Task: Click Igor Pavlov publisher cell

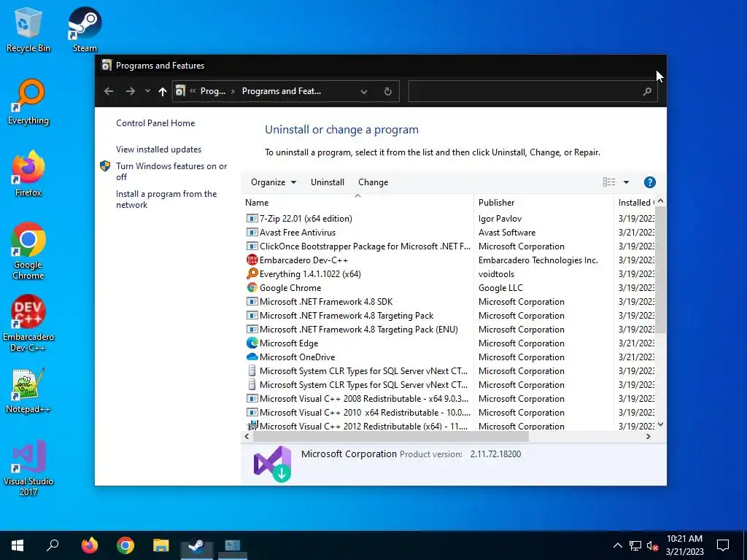Action: point(500,219)
